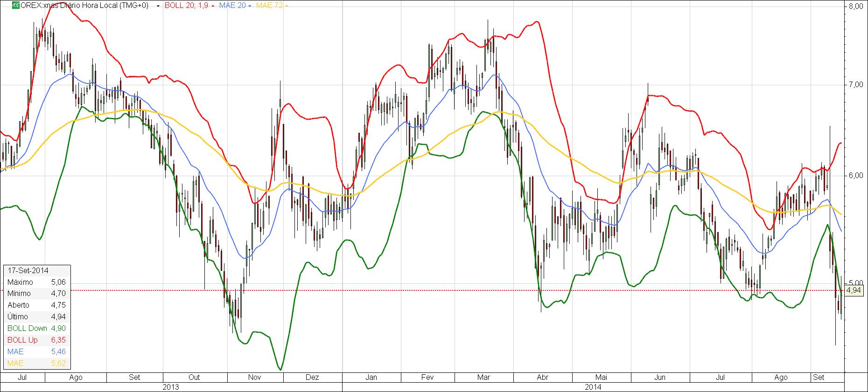The image size is (868, 392).
Task: Select the Out month on time axis
Action: point(194,377)
